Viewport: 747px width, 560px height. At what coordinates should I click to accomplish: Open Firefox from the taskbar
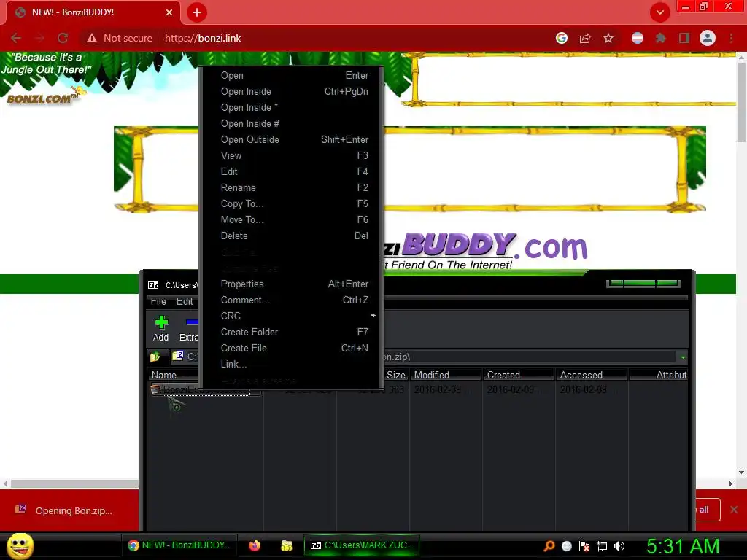(x=255, y=545)
